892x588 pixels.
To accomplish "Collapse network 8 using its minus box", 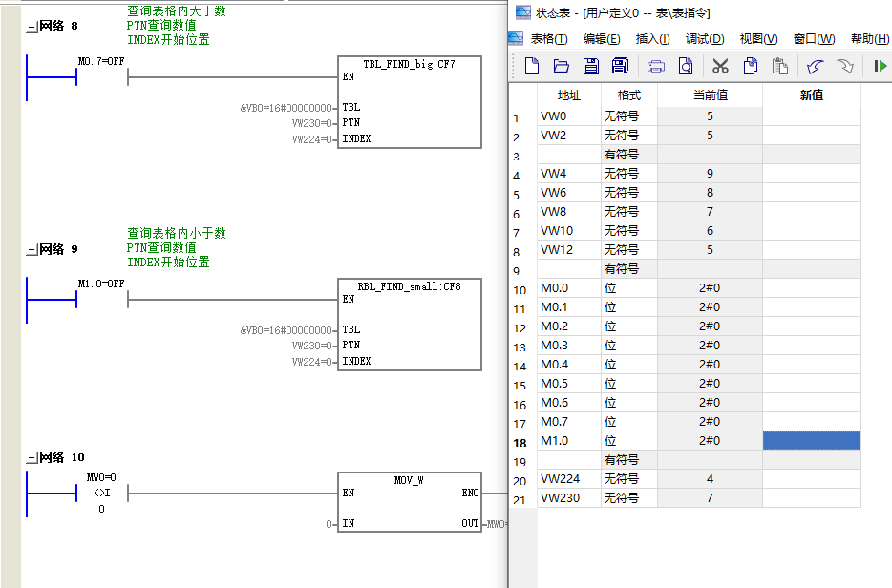I will coord(32,26).
